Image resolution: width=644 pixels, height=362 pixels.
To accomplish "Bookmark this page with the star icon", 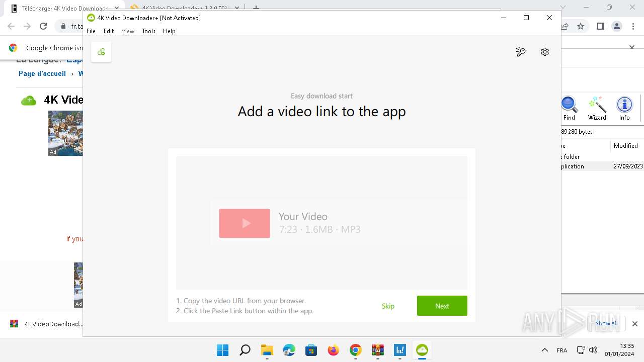I will [x=581, y=26].
